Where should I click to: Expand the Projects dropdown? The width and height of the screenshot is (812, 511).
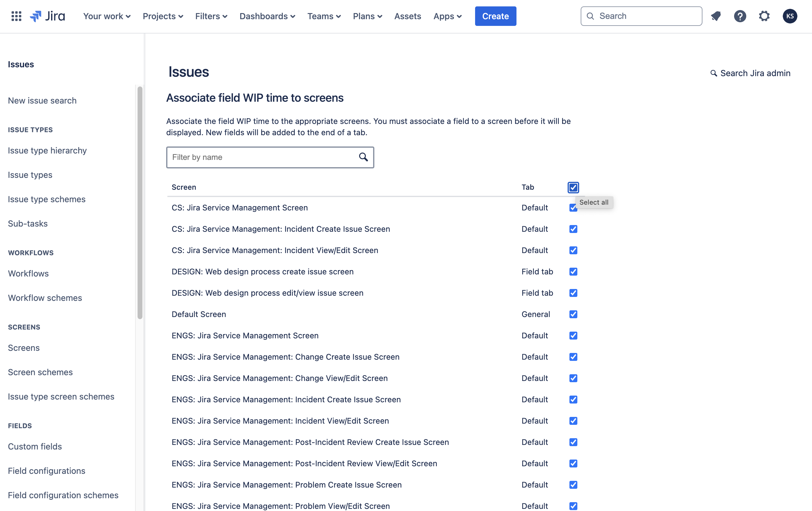point(163,16)
